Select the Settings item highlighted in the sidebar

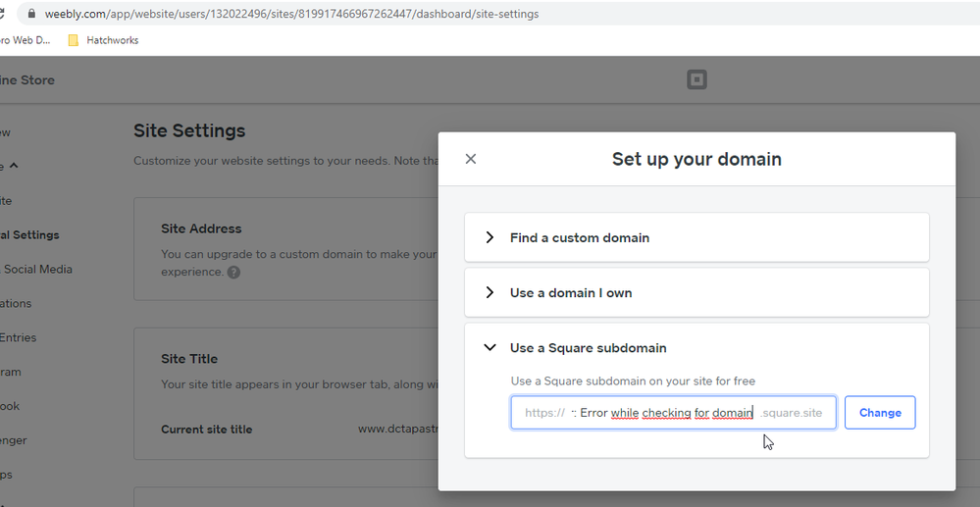[x=29, y=234]
